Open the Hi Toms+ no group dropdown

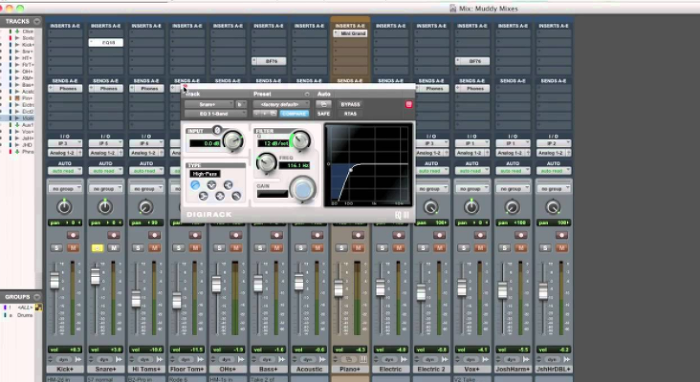coord(146,189)
